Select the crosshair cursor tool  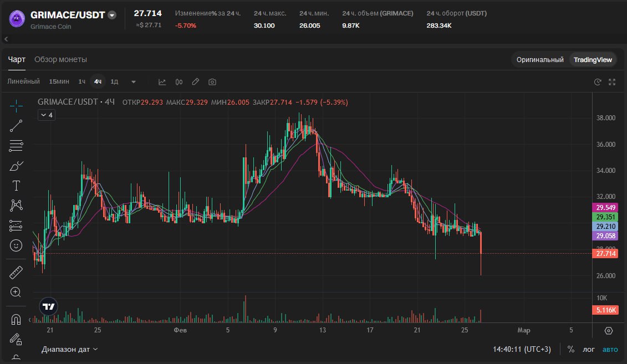[16, 106]
